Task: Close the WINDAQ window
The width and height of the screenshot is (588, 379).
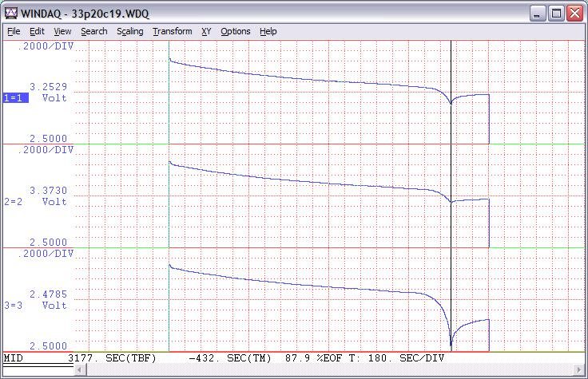Action: (x=574, y=14)
